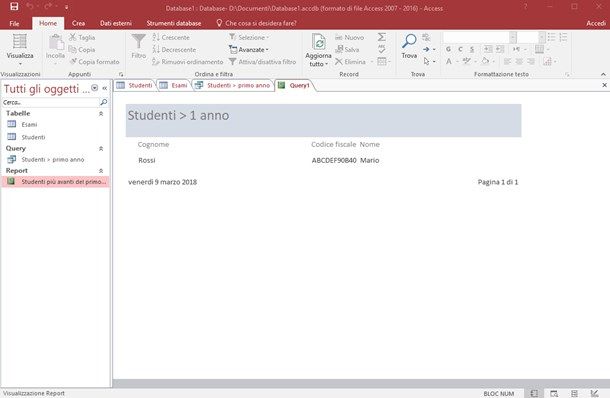
Task: Switch to Report view in status bar
Action: click(x=534, y=393)
